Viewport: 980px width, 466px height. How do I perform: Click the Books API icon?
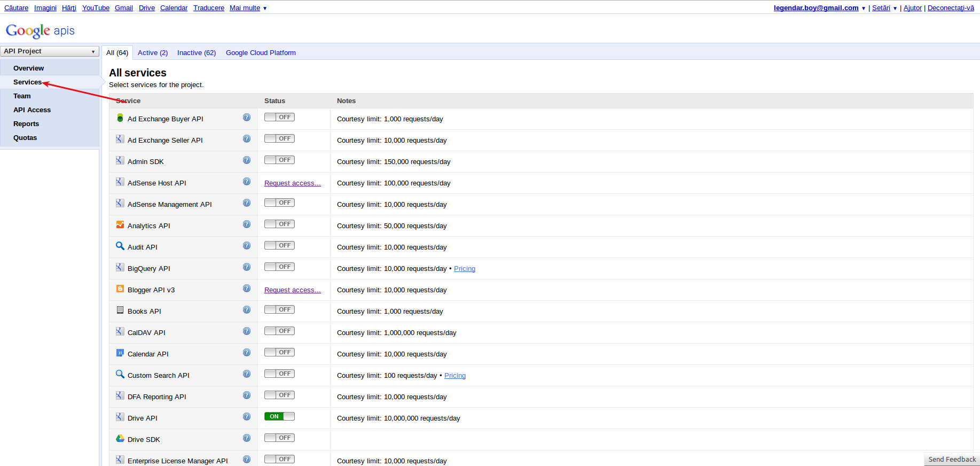(x=120, y=310)
